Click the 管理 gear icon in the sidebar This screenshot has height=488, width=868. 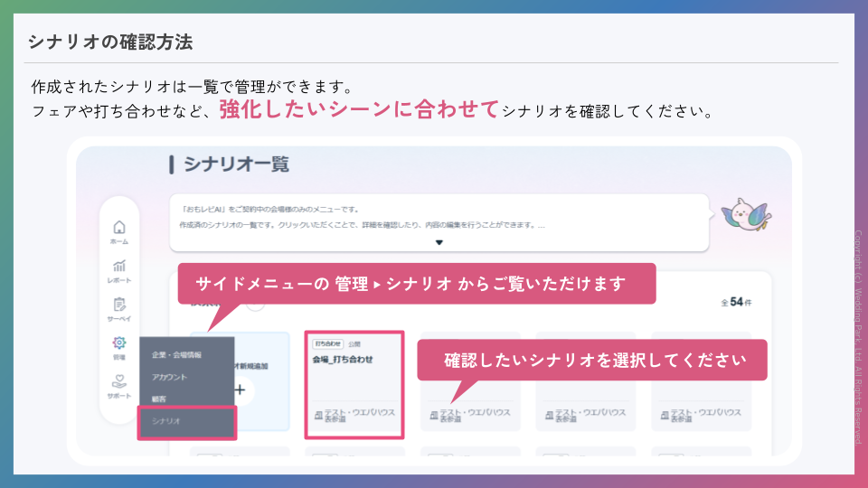pos(118,345)
